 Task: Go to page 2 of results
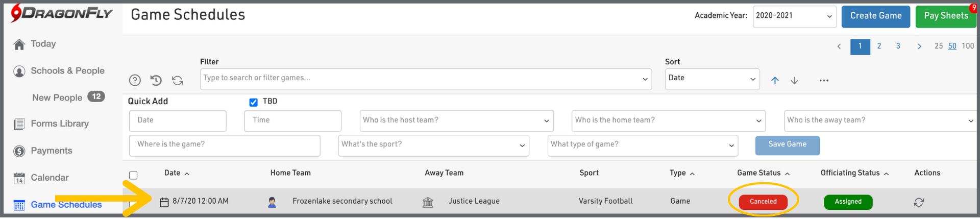[879, 46]
